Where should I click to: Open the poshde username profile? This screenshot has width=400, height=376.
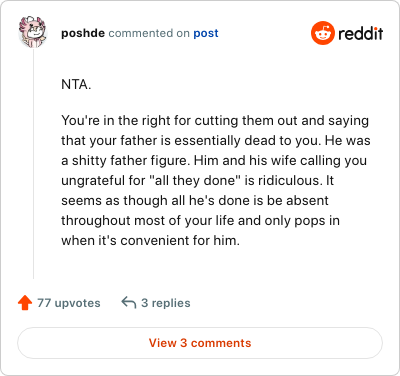[83, 33]
